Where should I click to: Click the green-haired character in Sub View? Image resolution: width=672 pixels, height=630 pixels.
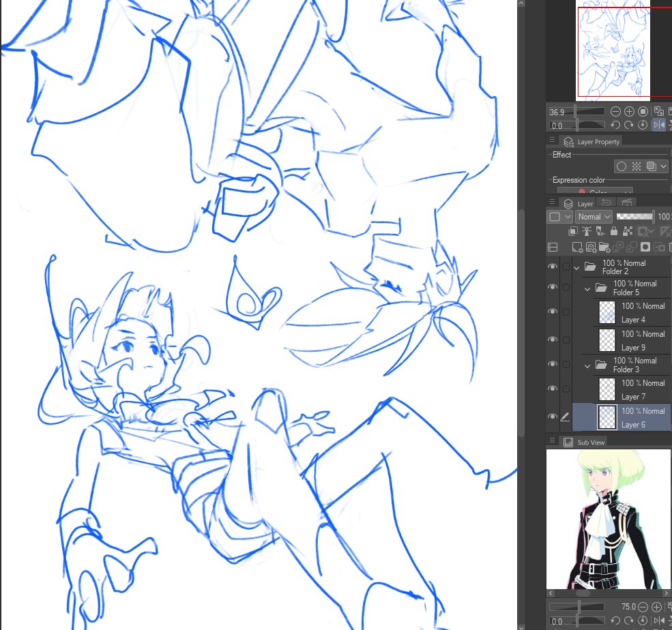pyautogui.click(x=607, y=518)
